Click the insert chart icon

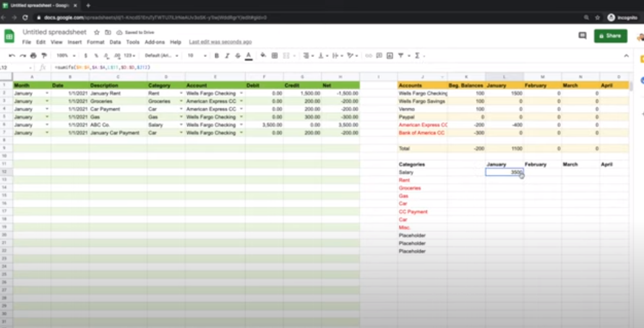(390, 56)
